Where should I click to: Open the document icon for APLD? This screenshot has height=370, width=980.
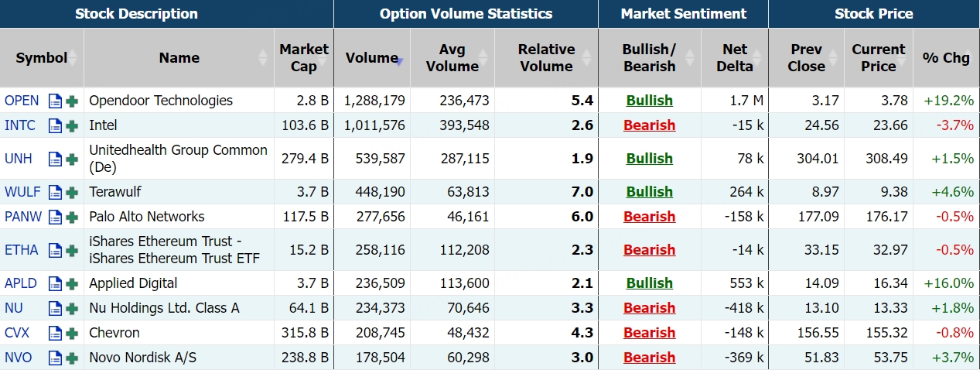(x=55, y=283)
